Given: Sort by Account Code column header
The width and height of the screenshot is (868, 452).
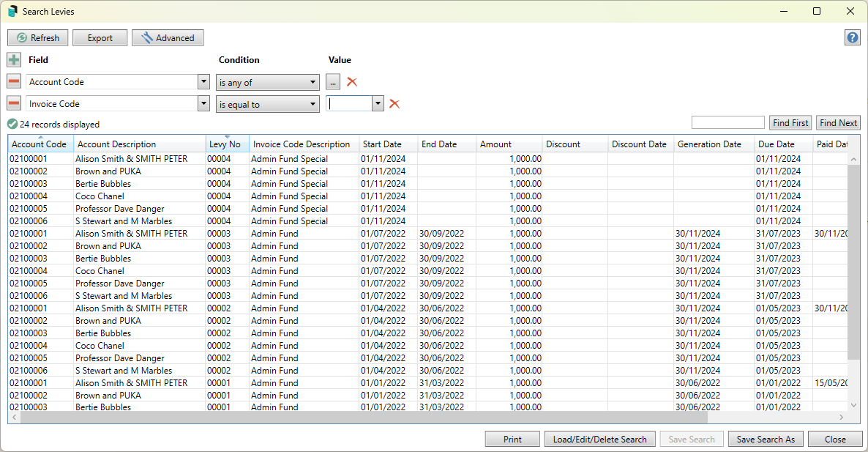Looking at the screenshot, I should click(40, 144).
